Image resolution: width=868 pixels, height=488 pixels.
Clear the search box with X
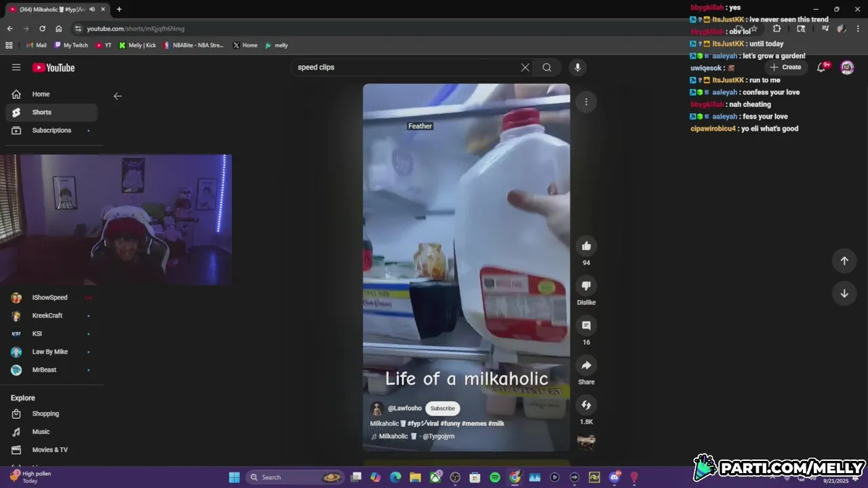click(x=525, y=67)
